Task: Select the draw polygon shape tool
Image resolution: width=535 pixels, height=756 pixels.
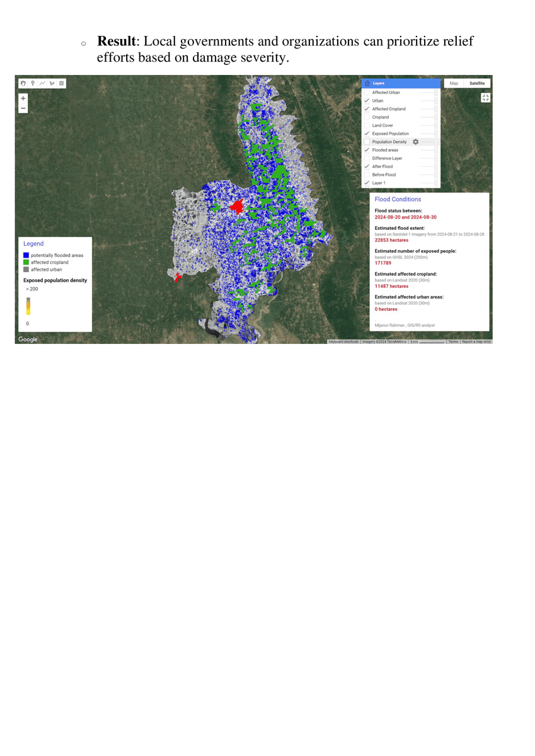Action: pyautogui.click(x=52, y=83)
